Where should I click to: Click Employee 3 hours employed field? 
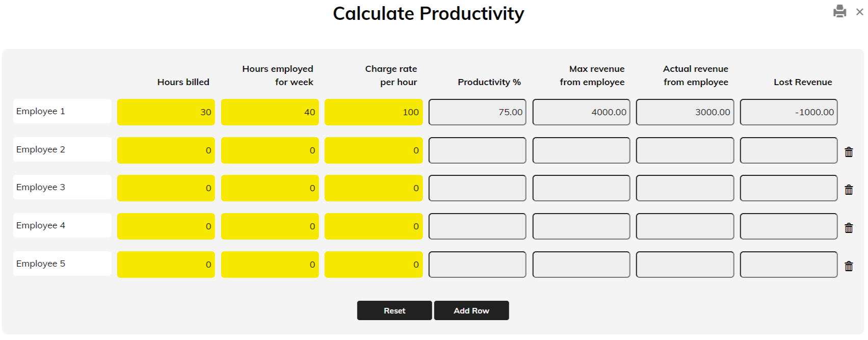click(270, 188)
